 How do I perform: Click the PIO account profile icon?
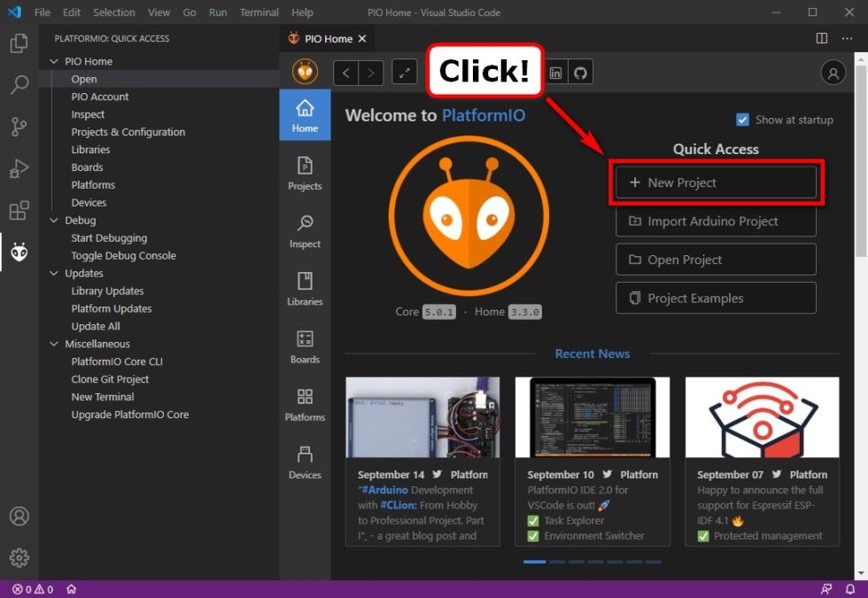(x=833, y=73)
